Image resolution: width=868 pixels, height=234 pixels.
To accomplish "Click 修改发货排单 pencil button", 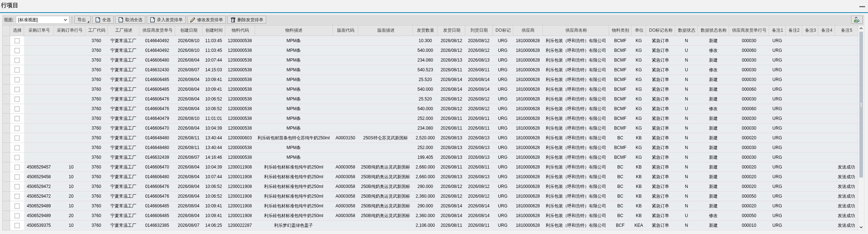I will pyautogui.click(x=206, y=20).
